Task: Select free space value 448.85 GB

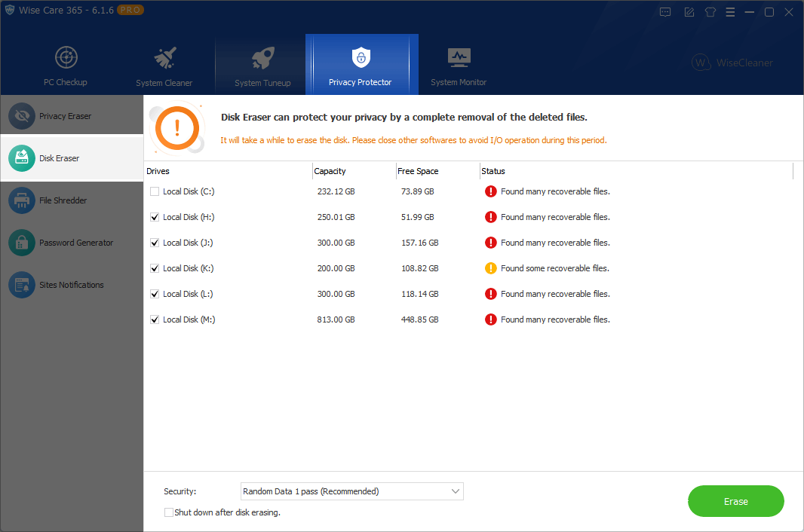Action: tap(420, 320)
